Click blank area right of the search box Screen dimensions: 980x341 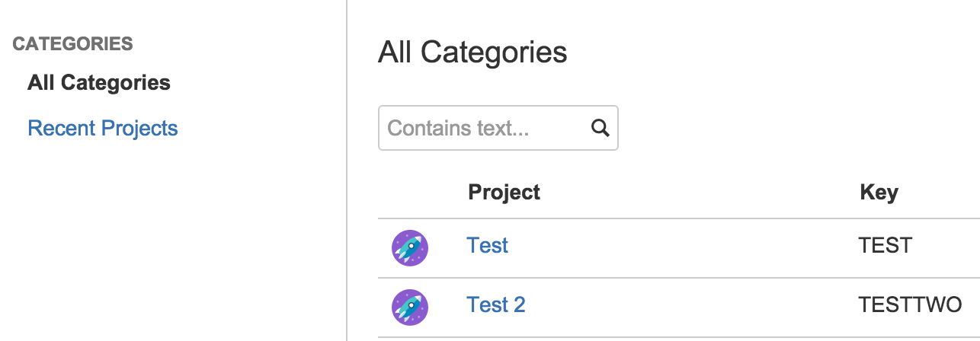click(x=793, y=128)
